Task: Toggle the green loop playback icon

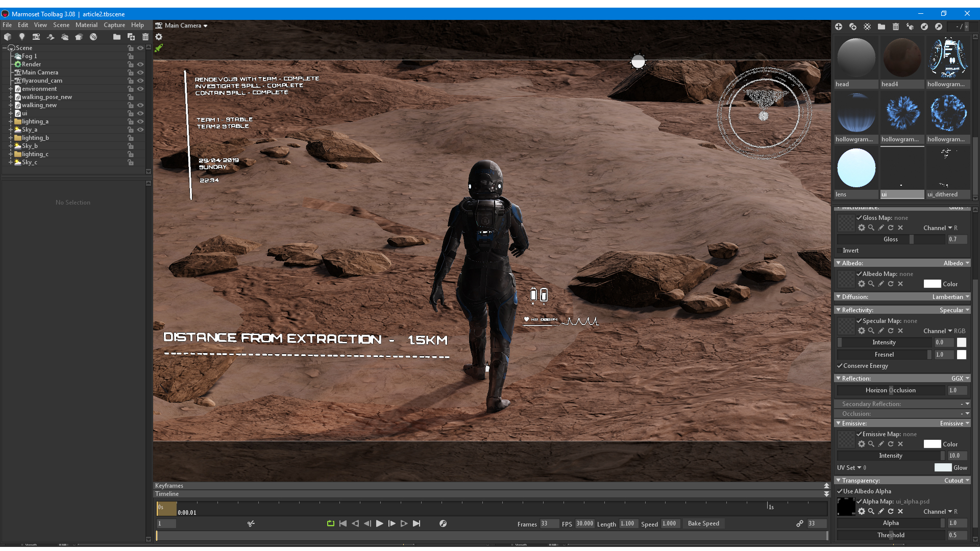Action: (x=331, y=523)
